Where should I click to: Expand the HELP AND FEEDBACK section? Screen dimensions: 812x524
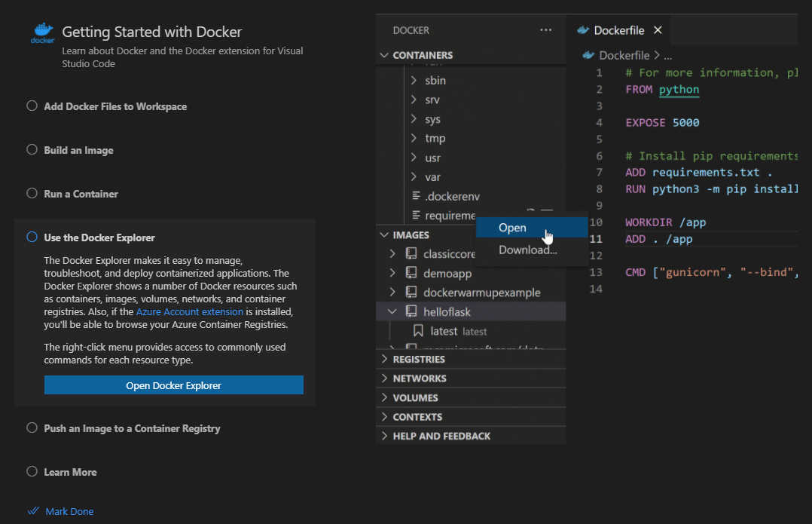[383, 436]
